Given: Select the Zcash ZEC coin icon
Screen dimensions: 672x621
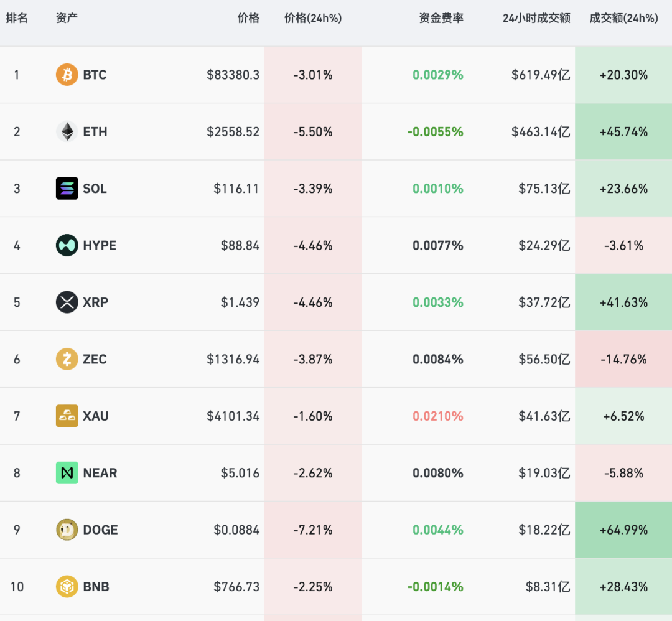Looking at the screenshot, I should pos(67,359).
